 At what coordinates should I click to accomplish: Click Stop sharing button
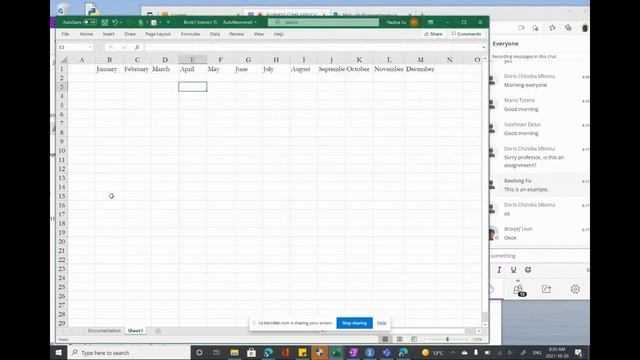(x=354, y=323)
